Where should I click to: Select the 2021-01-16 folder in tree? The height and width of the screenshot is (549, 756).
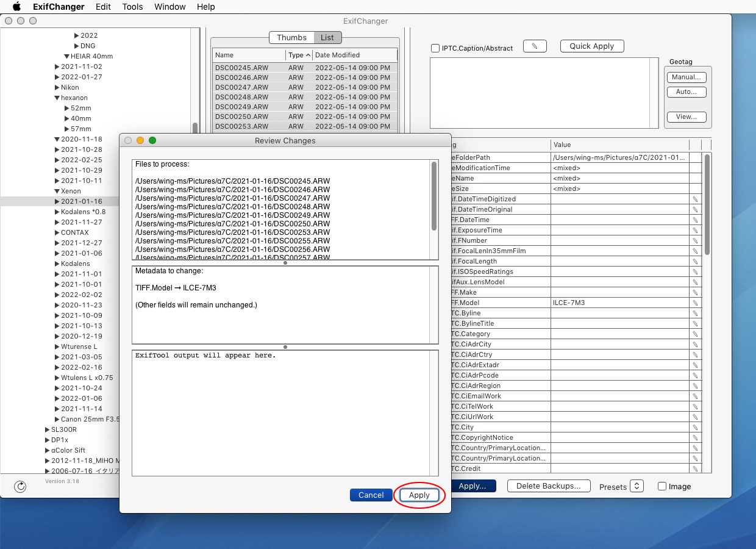coord(81,201)
